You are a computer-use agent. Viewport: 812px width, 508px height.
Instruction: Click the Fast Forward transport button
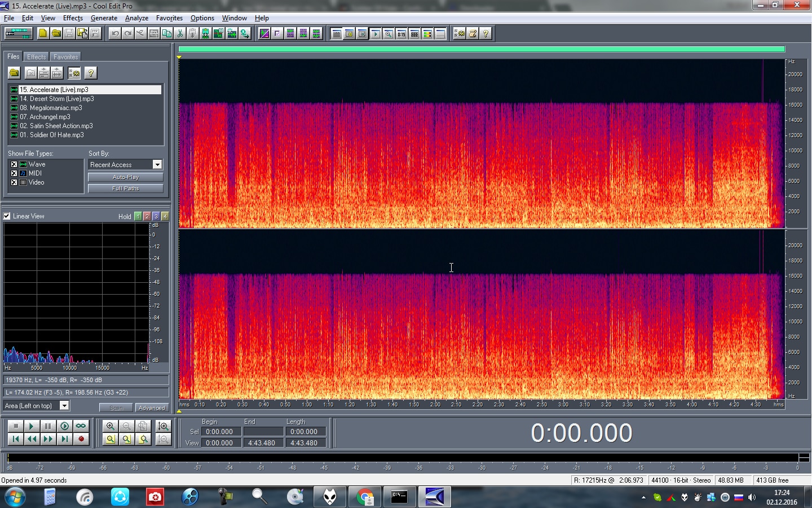(x=48, y=439)
